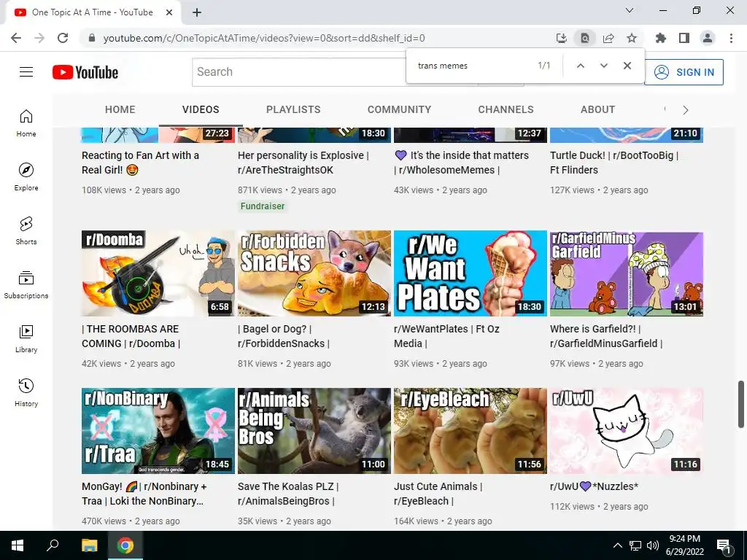Open tab search dropdown chevron
The image size is (747, 560).
point(630,10)
